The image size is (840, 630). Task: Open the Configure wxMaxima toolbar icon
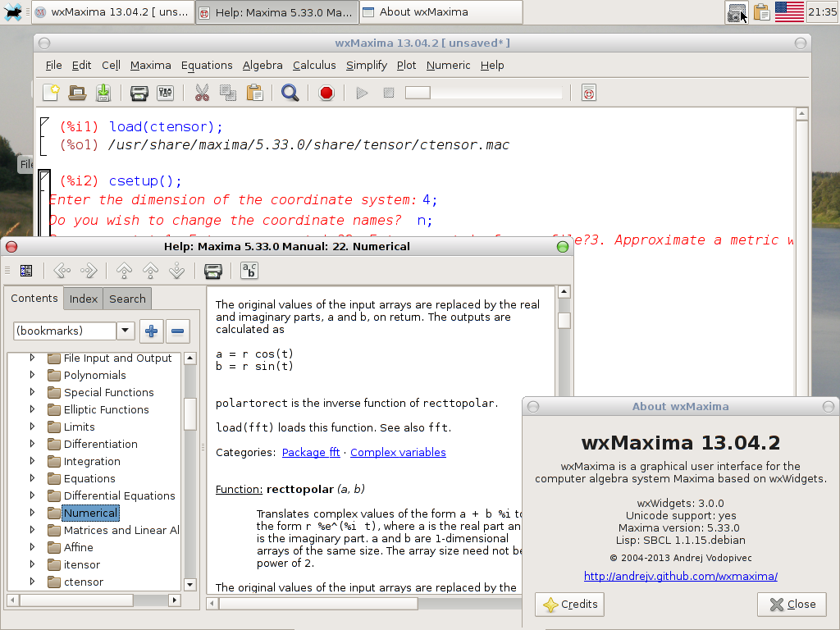pos(166,93)
